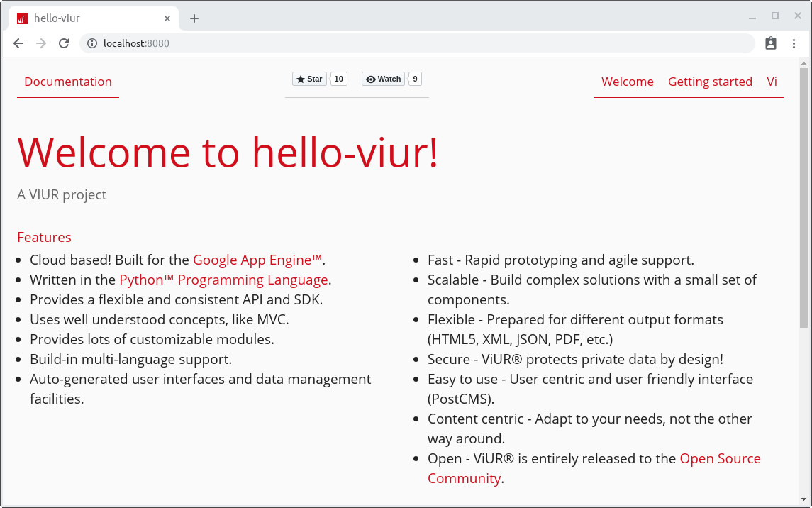Image resolution: width=812 pixels, height=508 pixels.
Task: Open the Chrome three-dot menu
Action: pyautogui.click(x=794, y=43)
